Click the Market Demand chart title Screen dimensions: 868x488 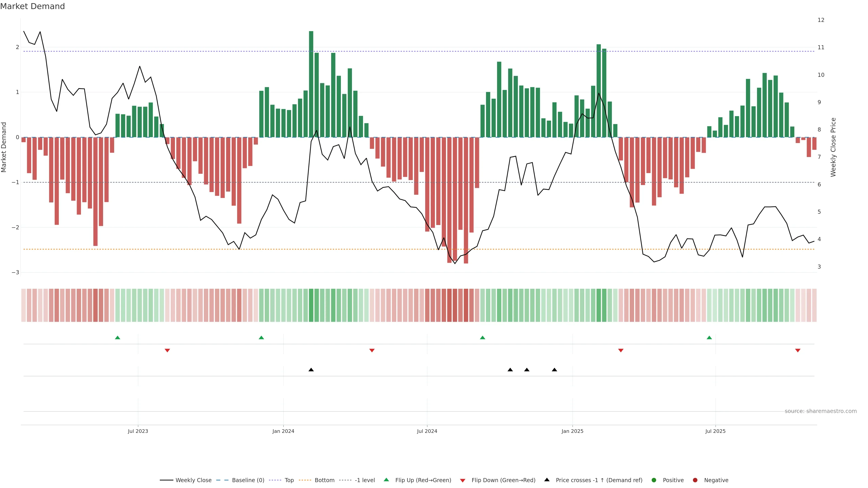[x=32, y=6]
